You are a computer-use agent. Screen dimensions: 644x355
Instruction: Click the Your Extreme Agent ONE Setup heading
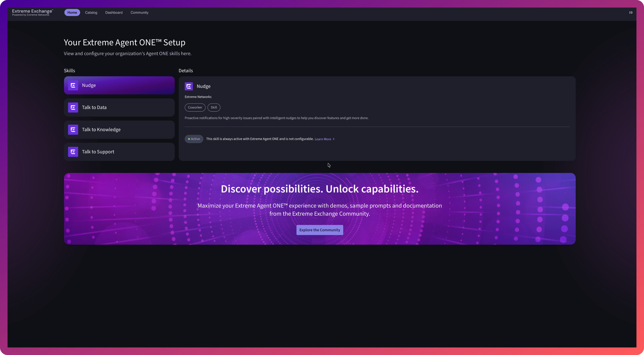coord(125,42)
